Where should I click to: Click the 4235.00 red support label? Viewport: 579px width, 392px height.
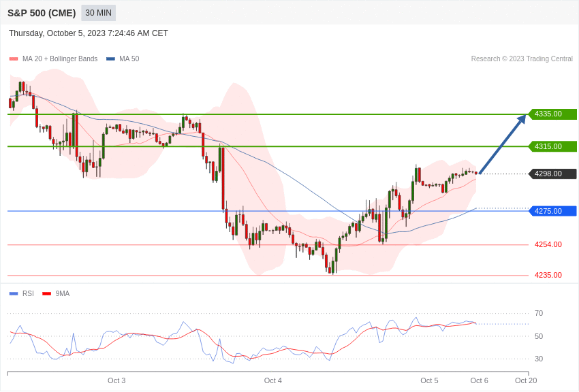(x=548, y=275)
